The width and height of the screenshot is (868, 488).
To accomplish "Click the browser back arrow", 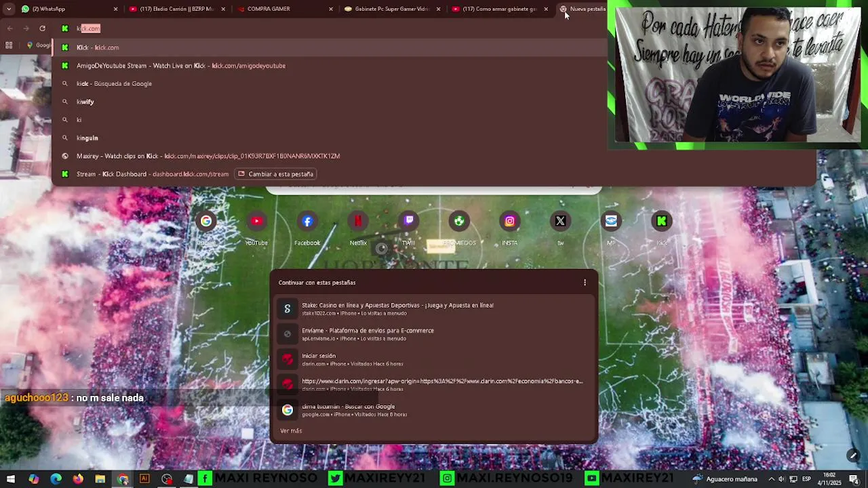I will click(x=9, y=28).
